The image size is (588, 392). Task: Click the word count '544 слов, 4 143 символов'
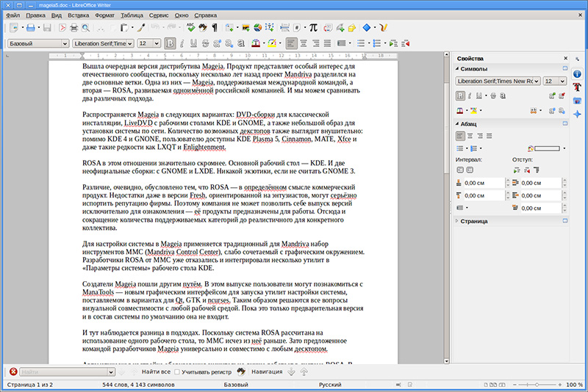pos(138,385)
